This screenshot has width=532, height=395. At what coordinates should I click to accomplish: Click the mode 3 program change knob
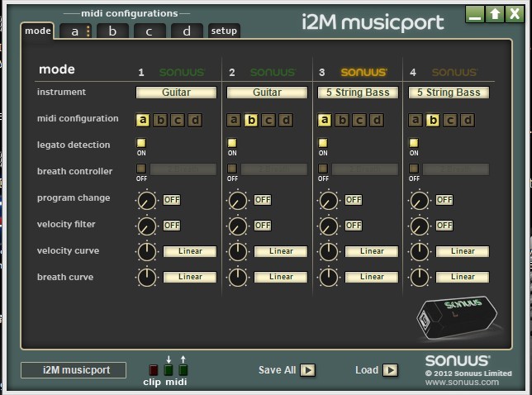pos(329,200)
